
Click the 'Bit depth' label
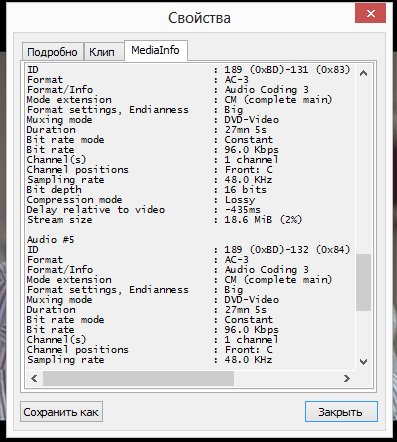click(x=54, y=190)
